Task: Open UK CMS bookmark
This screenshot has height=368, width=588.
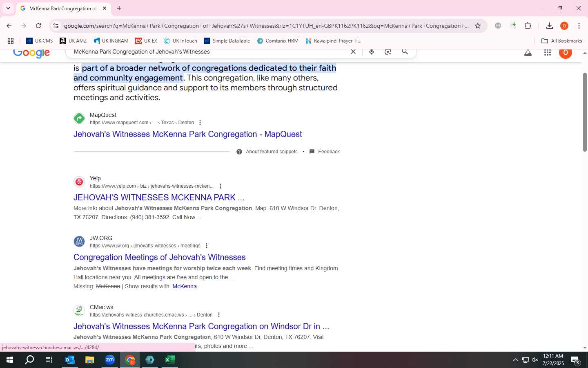Action: pos(40,41)
